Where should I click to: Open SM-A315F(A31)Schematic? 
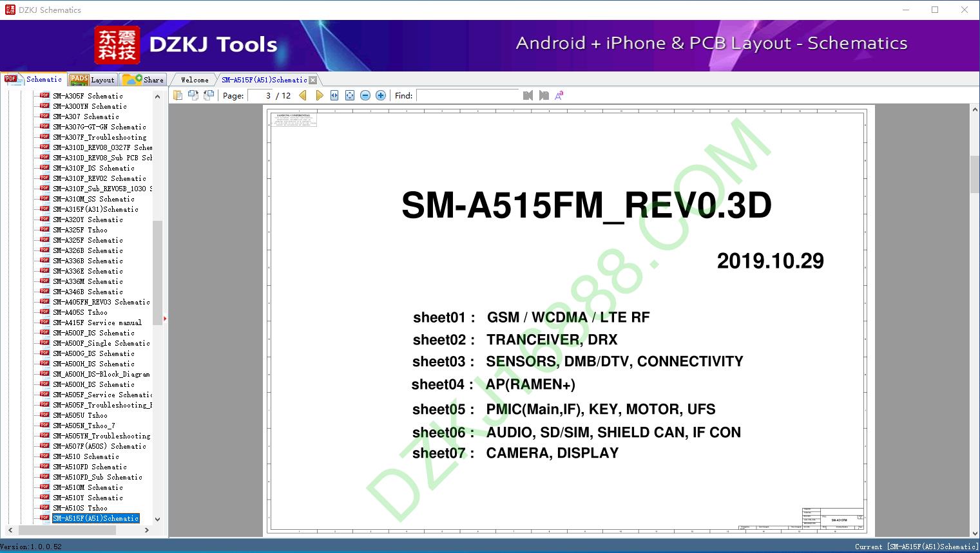coord(95,209)
